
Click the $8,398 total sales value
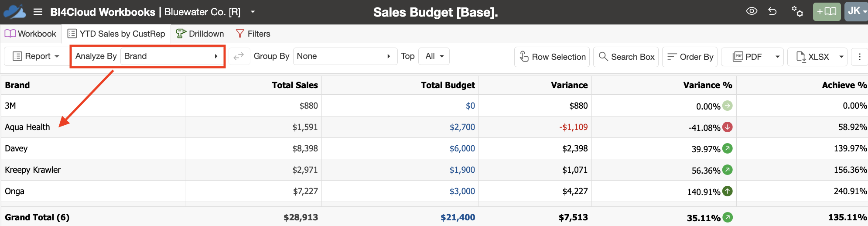click(305, 148)
